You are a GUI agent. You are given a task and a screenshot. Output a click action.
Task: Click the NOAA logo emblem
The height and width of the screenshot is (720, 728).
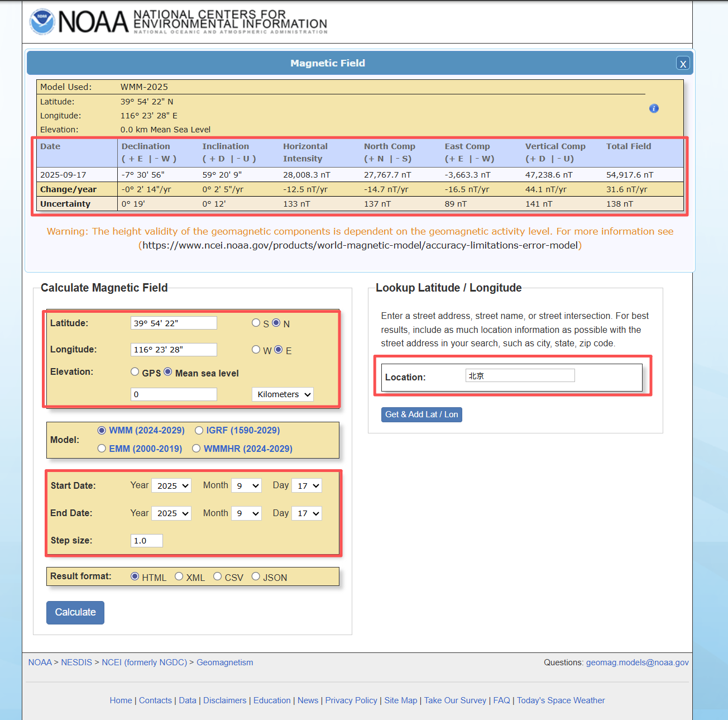[42, 22]
